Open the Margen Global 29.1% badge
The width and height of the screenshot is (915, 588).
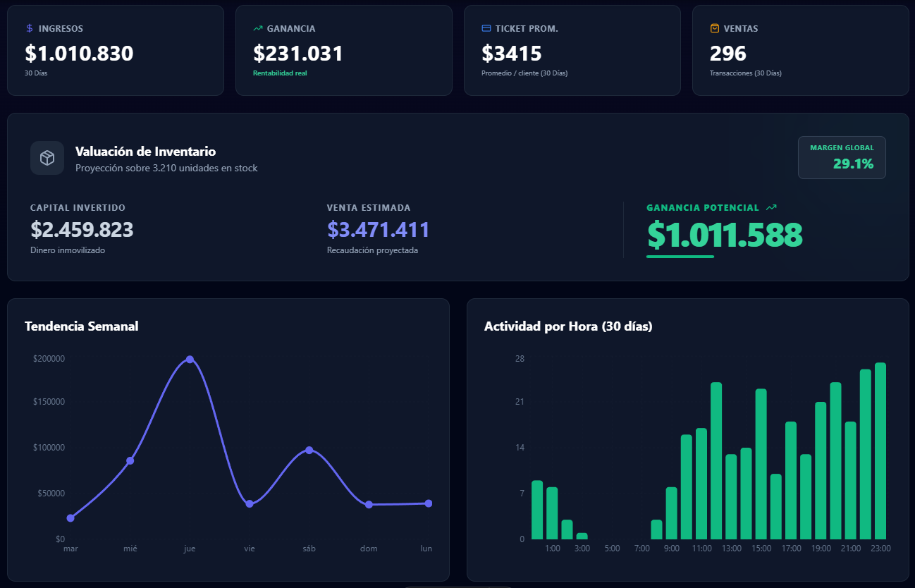tap(842, 157)
